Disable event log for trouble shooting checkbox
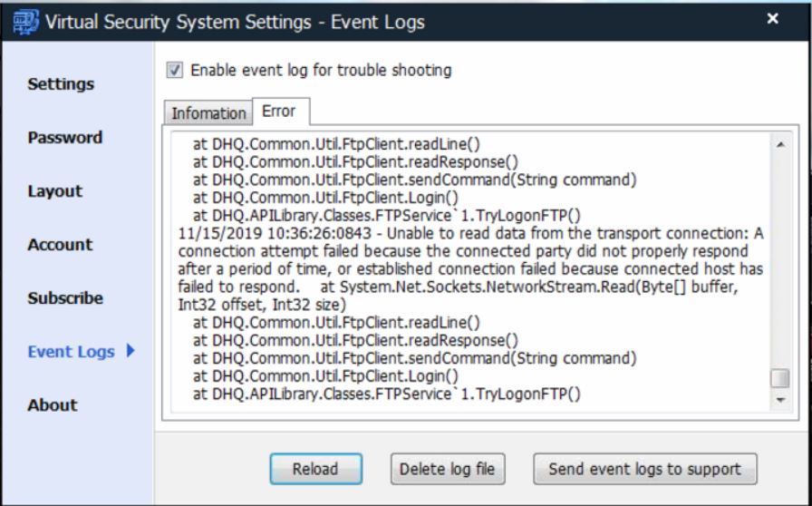812x506 pixels. pos(176,70)
